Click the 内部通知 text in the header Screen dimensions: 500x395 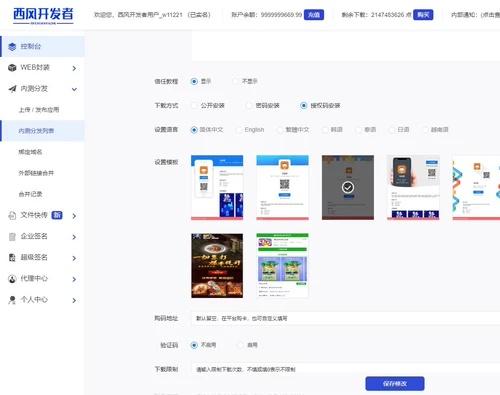tap(475, 15)
